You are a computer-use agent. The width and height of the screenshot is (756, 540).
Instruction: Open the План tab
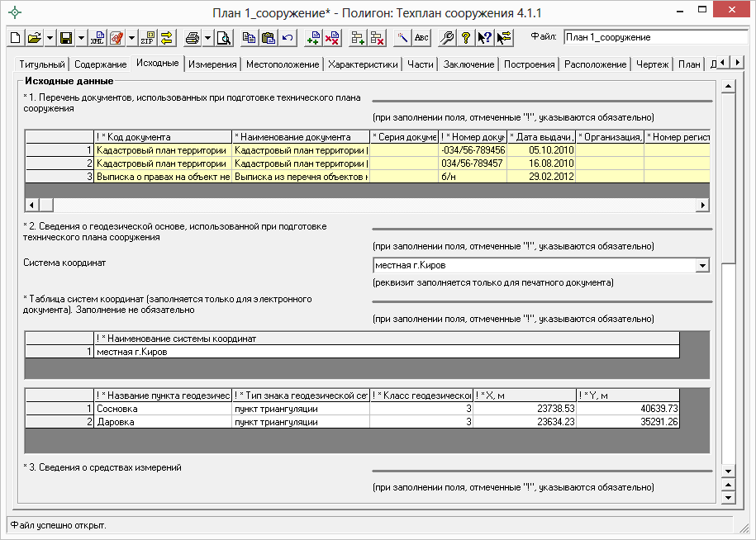click(x=689, y=64)
